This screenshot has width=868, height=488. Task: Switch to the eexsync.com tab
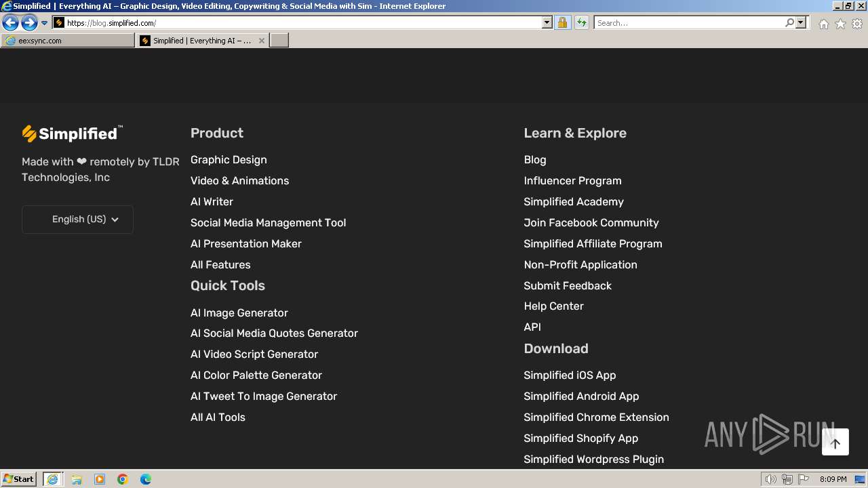68,41
